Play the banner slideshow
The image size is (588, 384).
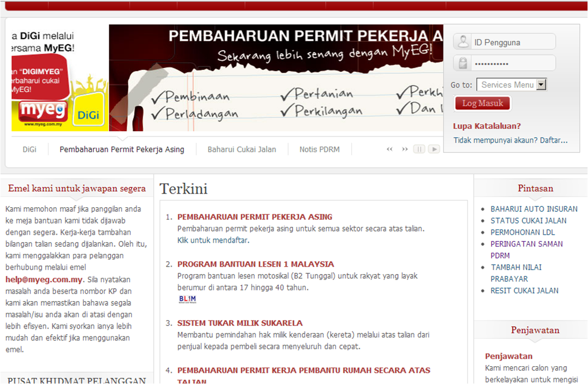point(434,149)
